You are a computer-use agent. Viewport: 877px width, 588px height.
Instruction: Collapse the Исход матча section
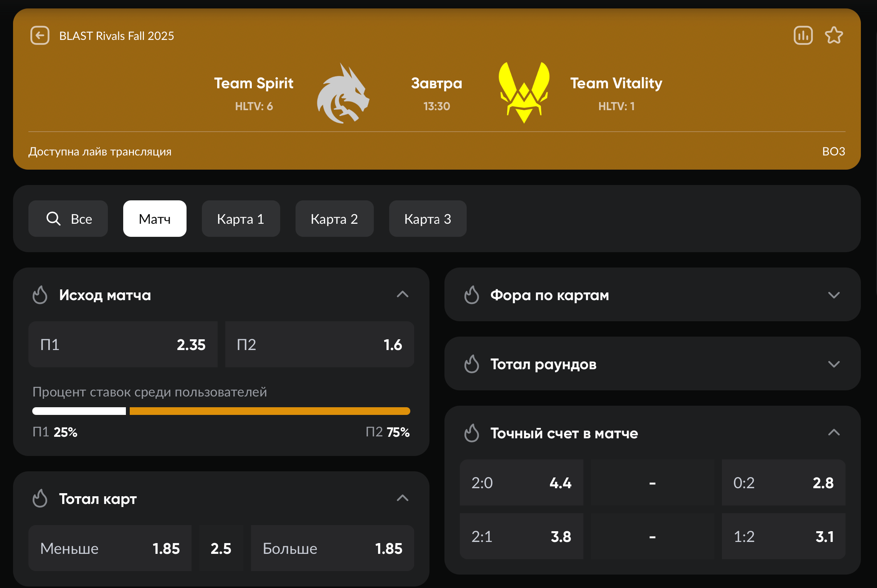pos(402,295)
